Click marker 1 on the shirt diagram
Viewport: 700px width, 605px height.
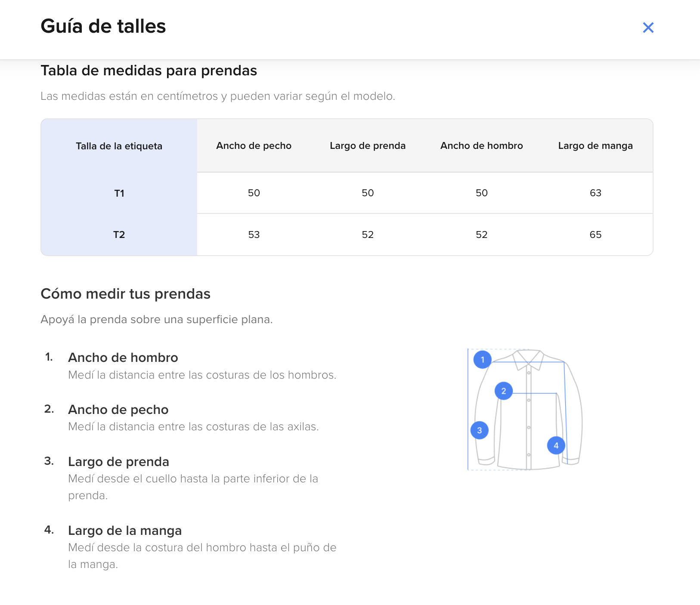(x=482, y=359)
